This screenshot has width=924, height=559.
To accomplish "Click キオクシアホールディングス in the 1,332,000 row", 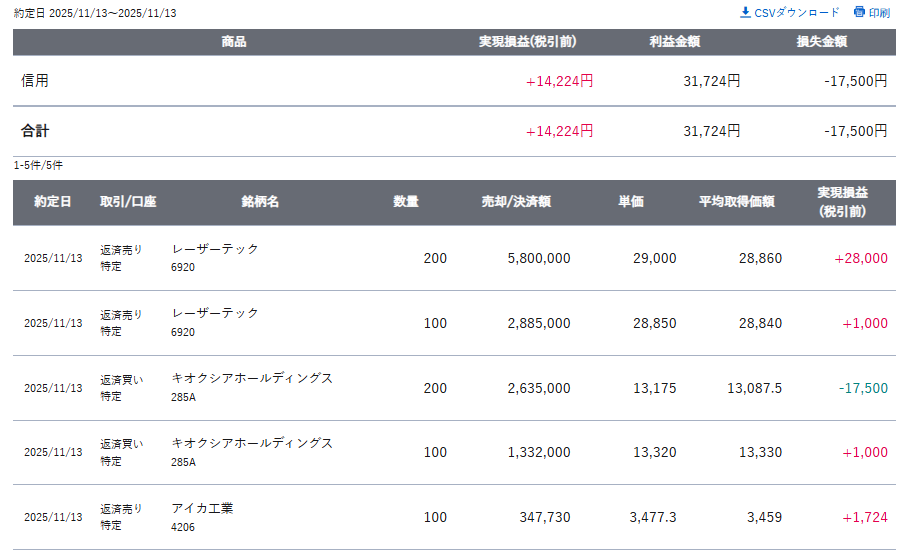I will point(252,443).
